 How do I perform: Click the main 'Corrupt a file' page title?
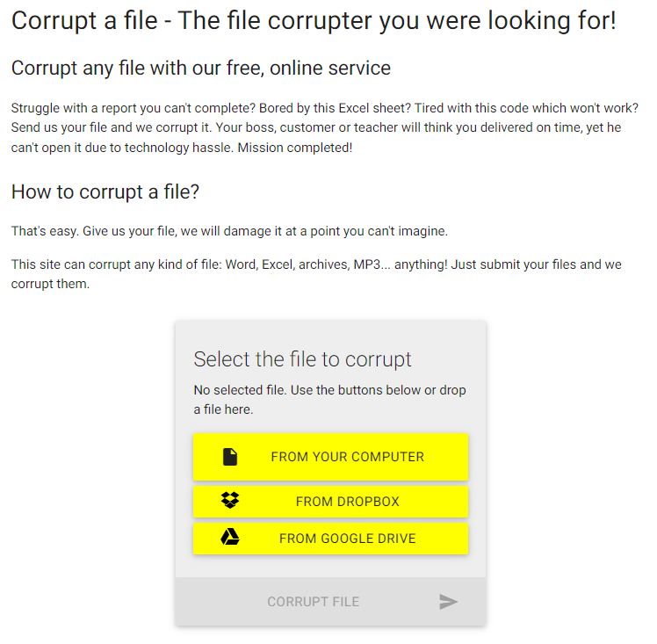314,21
